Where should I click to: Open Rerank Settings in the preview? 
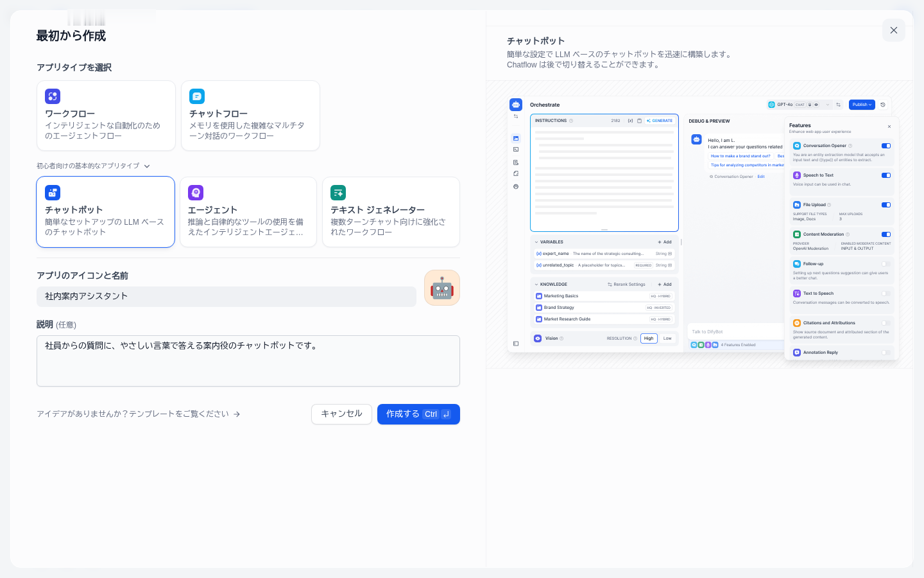(x=626, y=285)
